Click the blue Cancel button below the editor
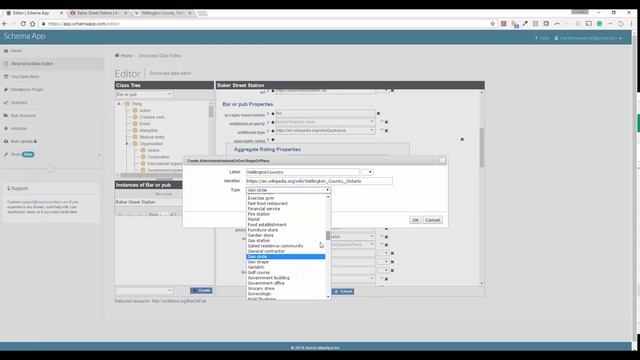640x360 pixels. [x=343, y=291]
